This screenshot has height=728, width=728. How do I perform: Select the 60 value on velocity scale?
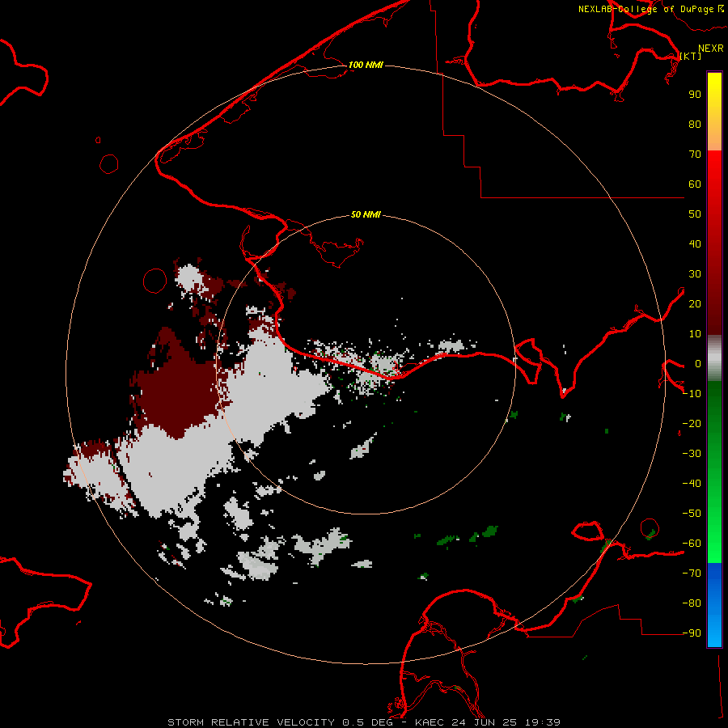coord(695,184)
